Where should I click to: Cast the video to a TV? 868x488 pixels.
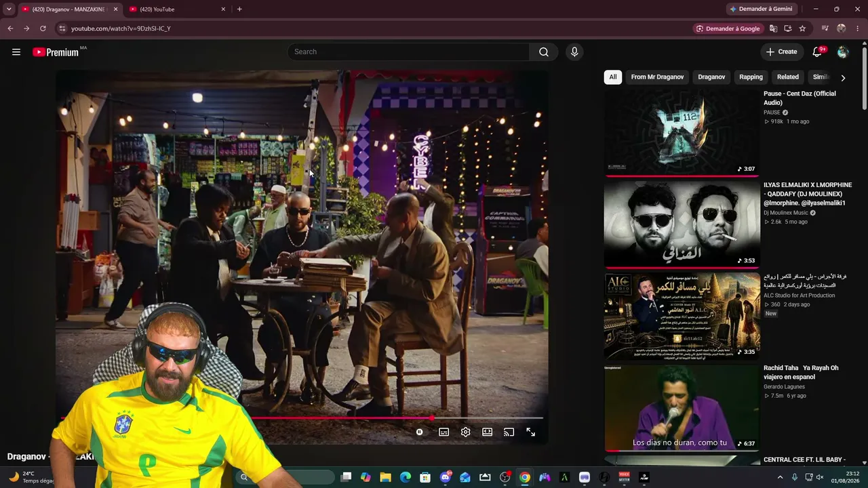click(509, 432)
